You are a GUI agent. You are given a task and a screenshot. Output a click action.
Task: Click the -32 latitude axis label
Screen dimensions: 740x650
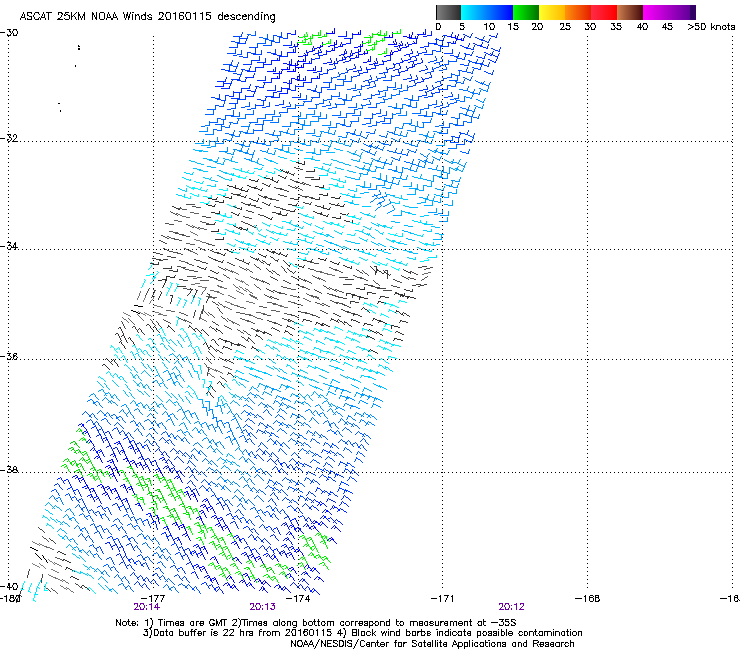coord(9,138)
